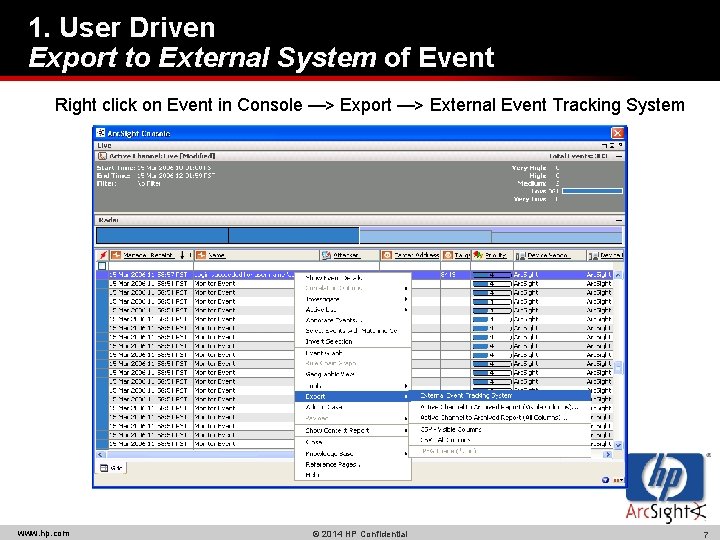This screenshot has height=540, width=720.
Task: Click the horizontal scrollbar left arrow
Action: pyautogui.click(x=101, y=455)
